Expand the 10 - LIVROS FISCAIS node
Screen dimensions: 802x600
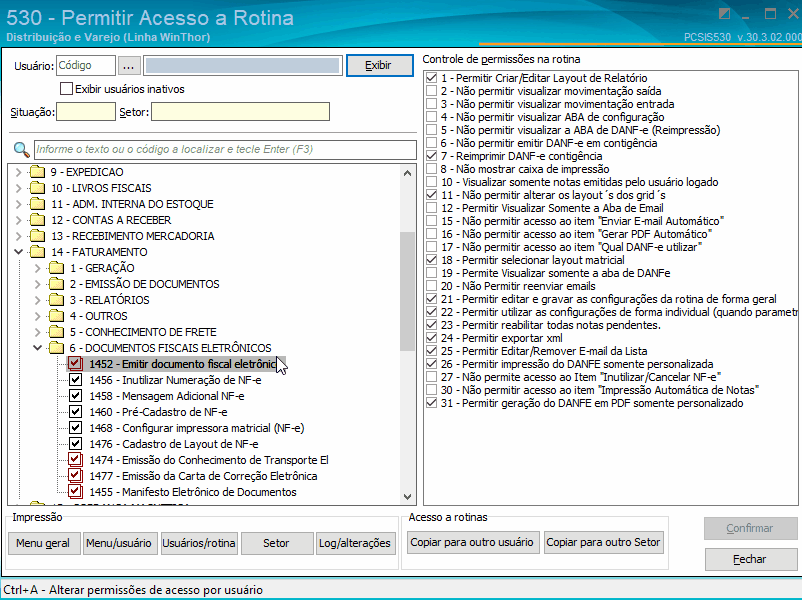point(18,188)
